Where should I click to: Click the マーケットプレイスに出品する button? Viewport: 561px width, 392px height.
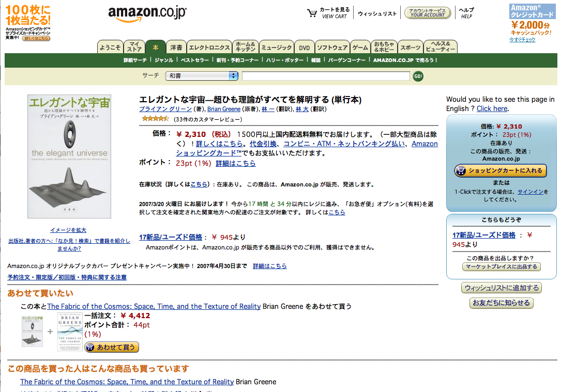(x=501, y=267)
